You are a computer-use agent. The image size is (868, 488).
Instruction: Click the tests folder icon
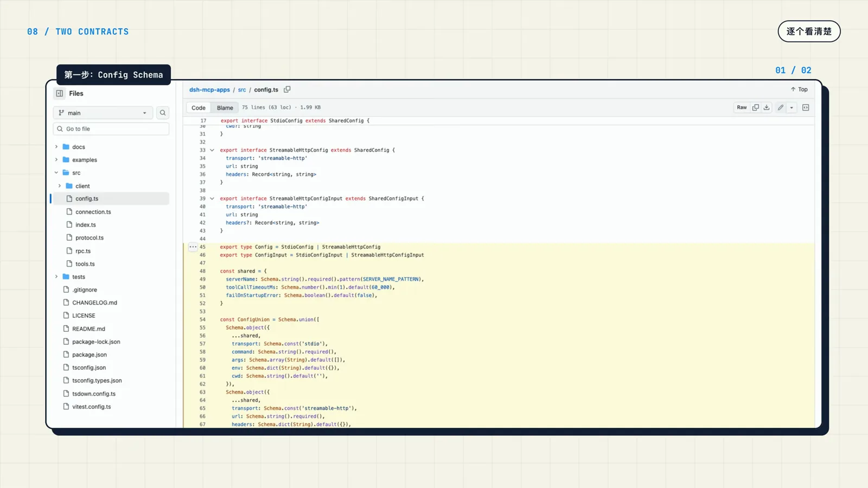click(66, 277)
